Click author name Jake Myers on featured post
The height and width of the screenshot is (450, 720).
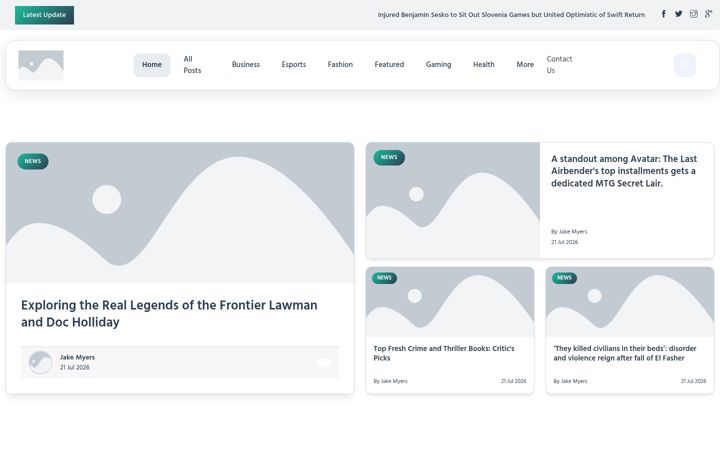pyautogui.click(x=77, y=357)
